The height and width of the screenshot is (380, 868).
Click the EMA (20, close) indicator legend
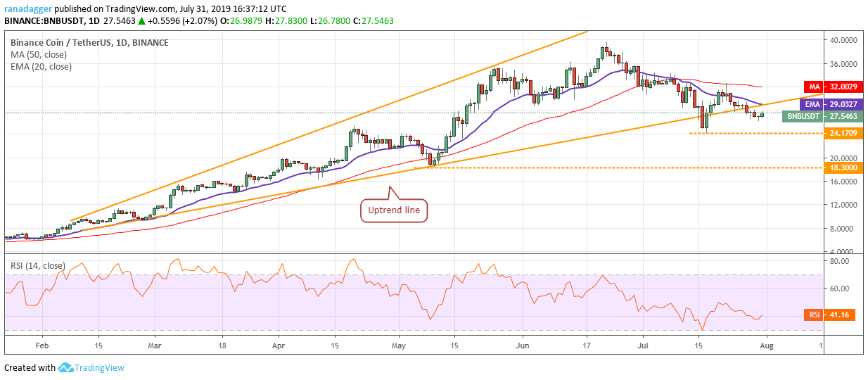tap(41, 67)
